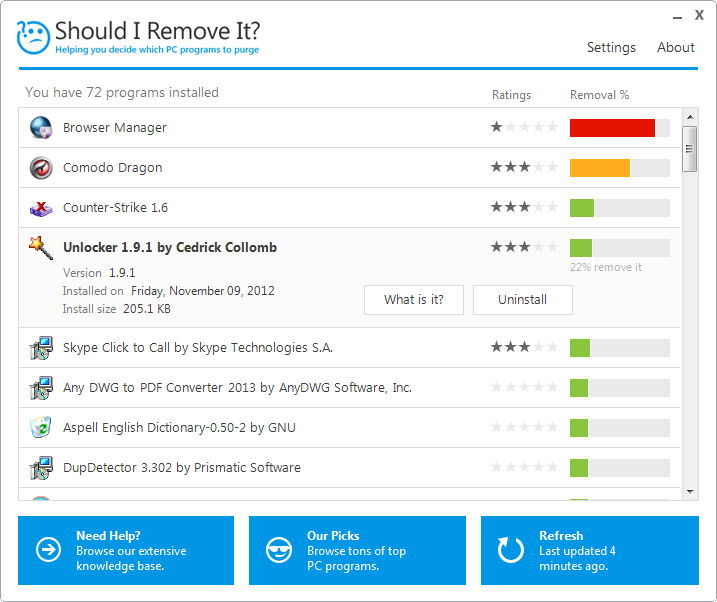Click the red removal bar for Browser Manager

coord(620,128)
